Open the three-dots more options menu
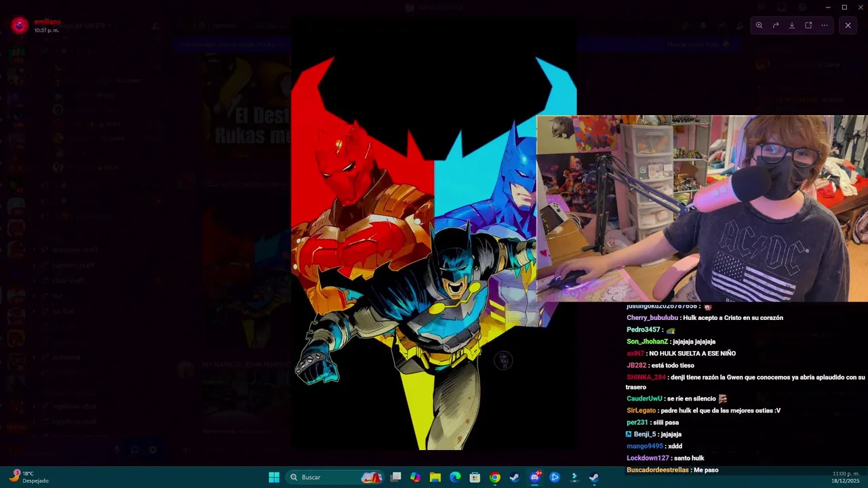Viewport: 868px width, 488px height. (825, 25)
